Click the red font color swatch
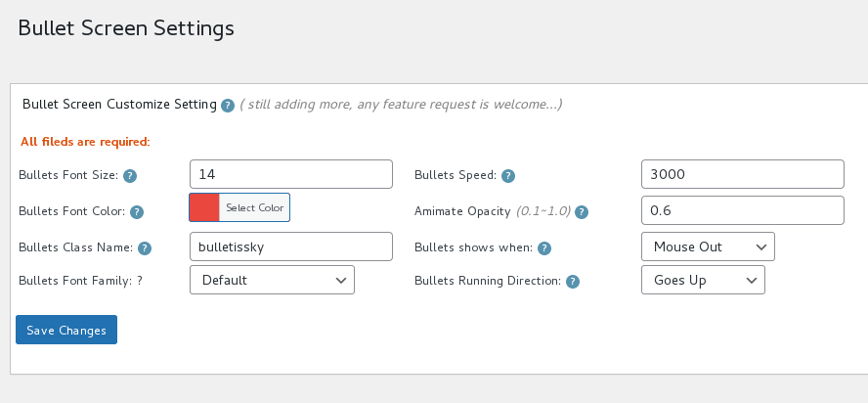The width and height of the screenshot is (868, 403). [x=204, y=208]
